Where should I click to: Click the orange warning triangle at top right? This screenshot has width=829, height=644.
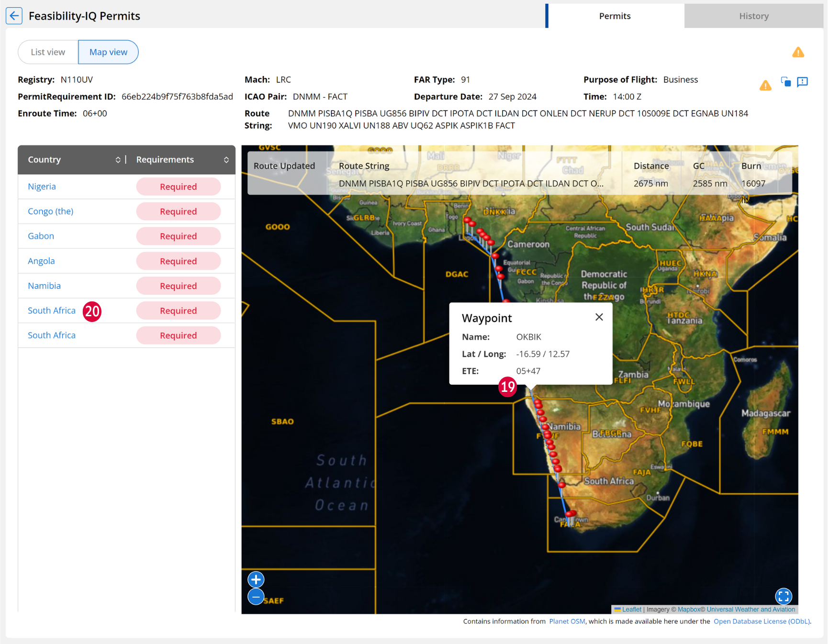tap(798, 52)
